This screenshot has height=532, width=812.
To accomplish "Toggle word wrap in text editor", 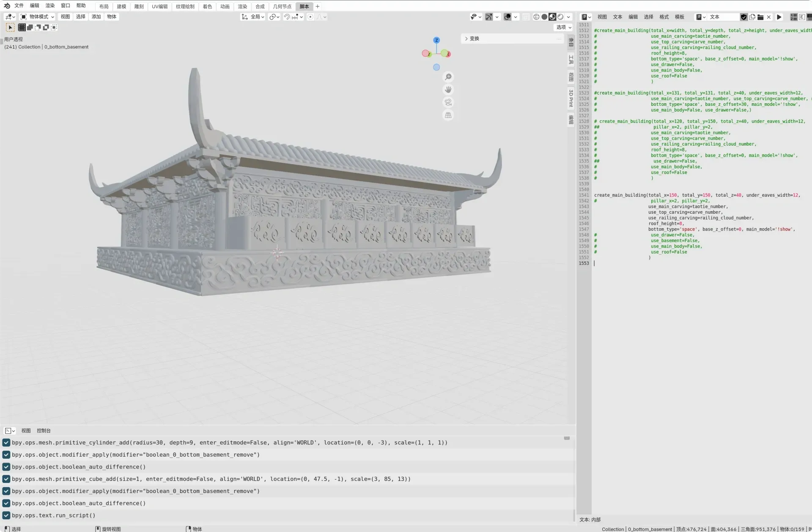I will (802, 17).
